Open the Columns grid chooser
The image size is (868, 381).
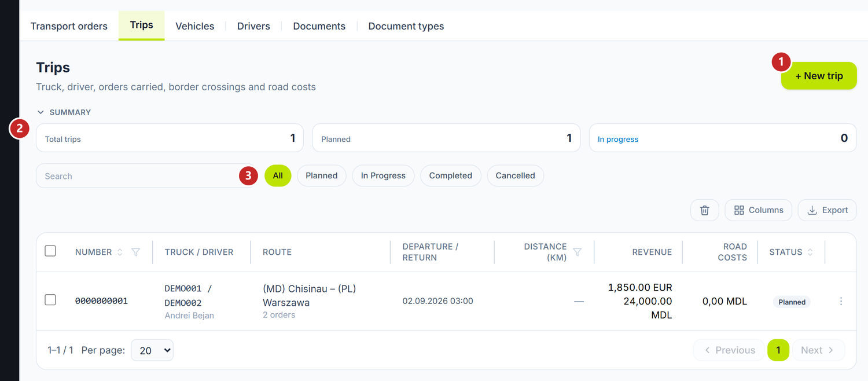pos(759,210)
